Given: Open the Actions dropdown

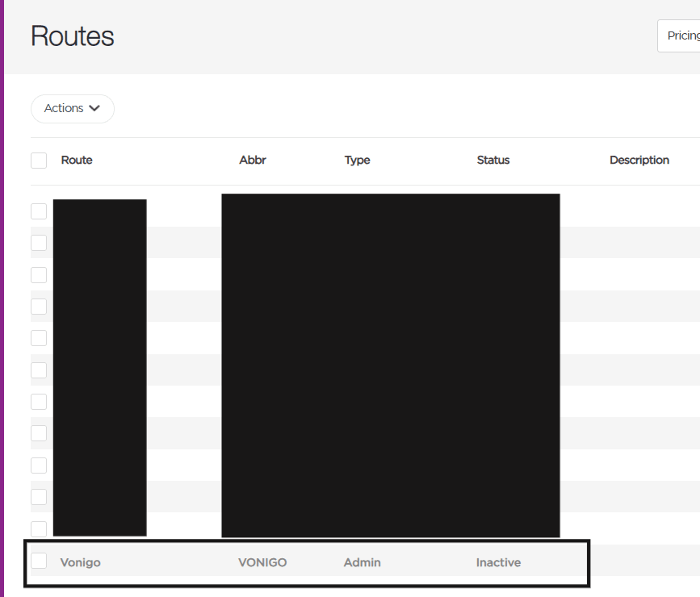Looking at the screenshot, I should pos(73,108).
